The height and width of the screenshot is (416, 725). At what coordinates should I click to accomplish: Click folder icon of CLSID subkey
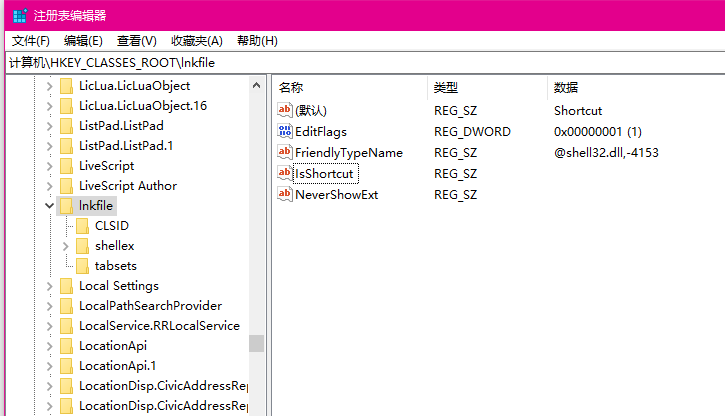(x=83, y=226)
